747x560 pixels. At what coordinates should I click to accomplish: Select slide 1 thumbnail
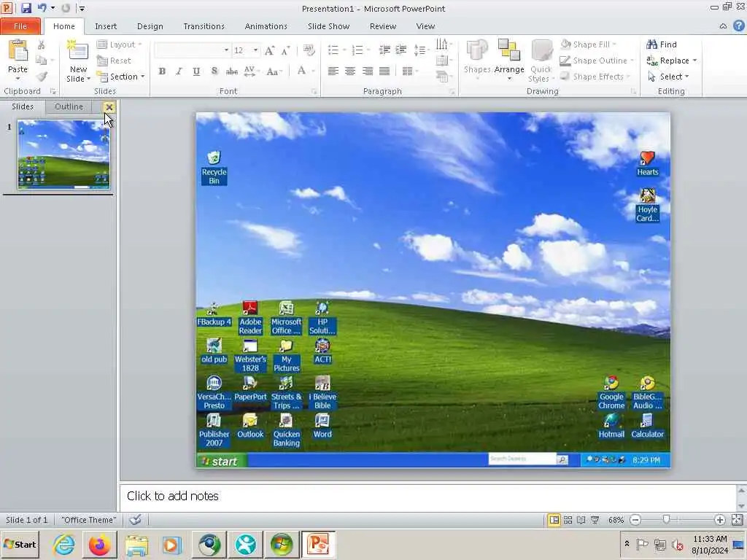(63, 155)
